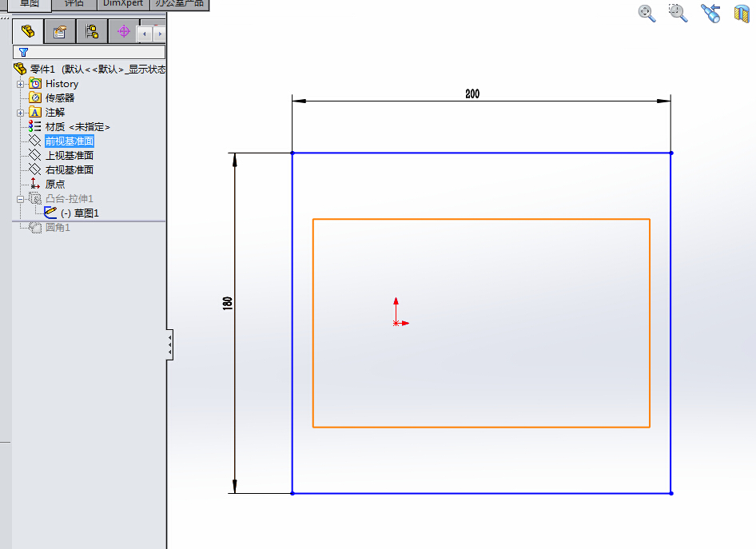The height and width of the screenshot is (549, 756).
Task: Select the 注解 annotations item
Action: [55, 113]
